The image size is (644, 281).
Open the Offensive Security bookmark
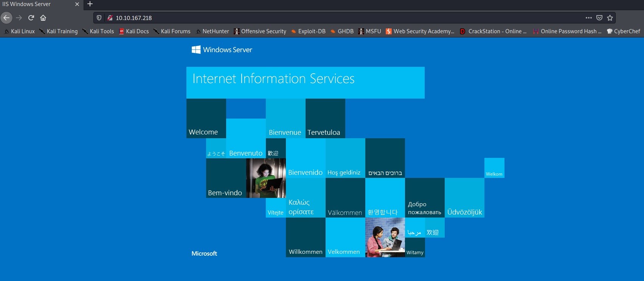(x=260, y=31)
